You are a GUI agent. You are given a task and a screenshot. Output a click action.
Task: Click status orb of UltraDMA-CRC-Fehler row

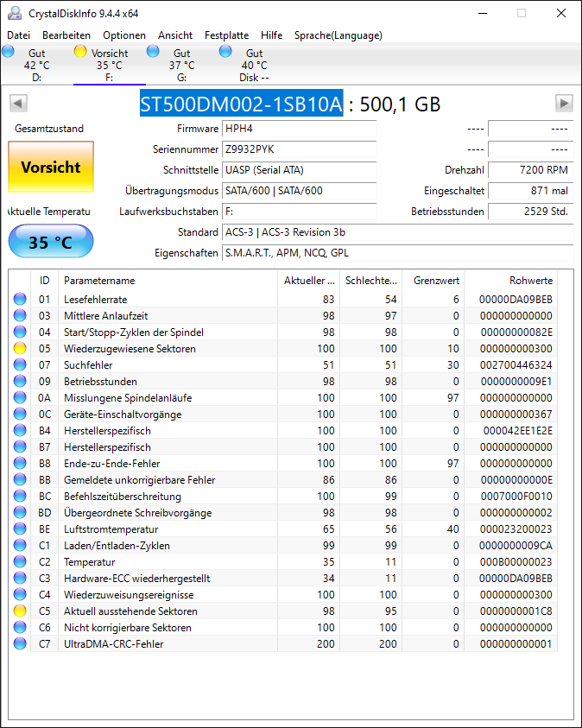20,644
